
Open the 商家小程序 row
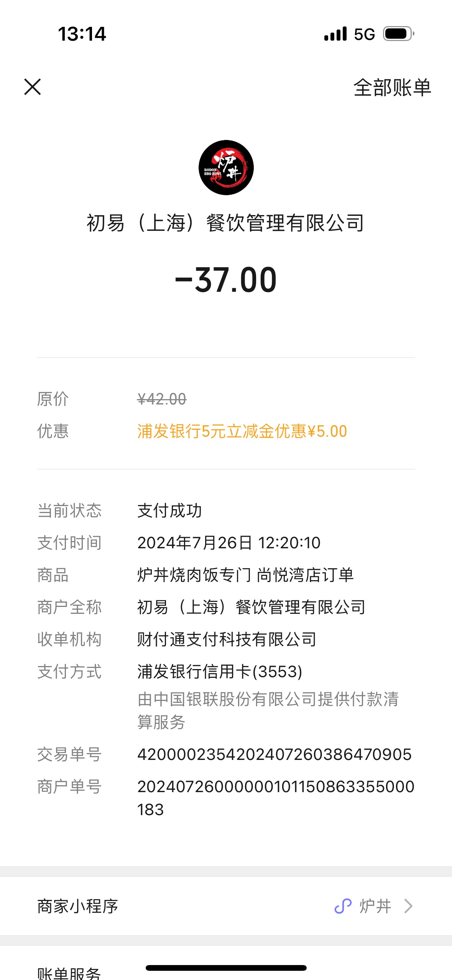click(226, 906)
